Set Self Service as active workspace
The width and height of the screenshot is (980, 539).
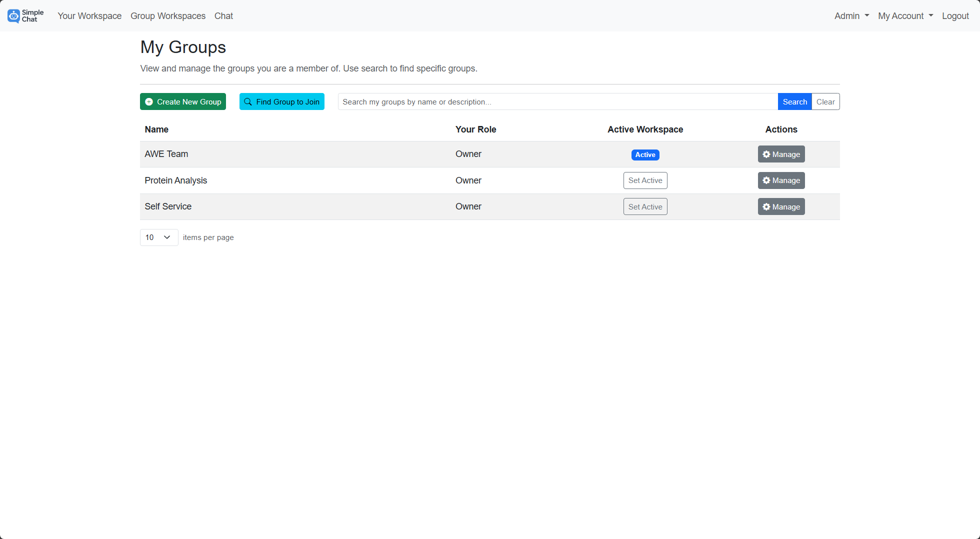point(645,207)
